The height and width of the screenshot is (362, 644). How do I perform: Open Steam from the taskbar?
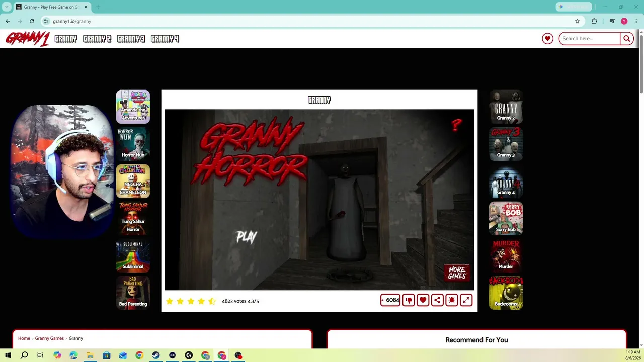click(x=156, y=355)
